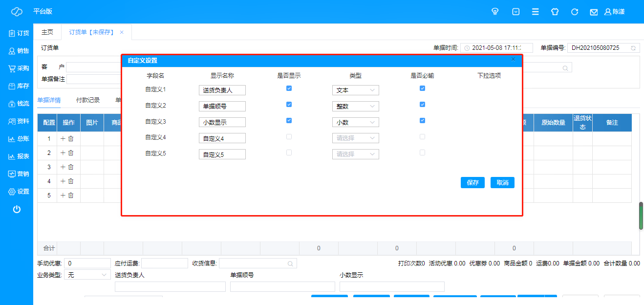Open 报表 in the sidebar
The height and width of the screenshot is (305, 644).
click(19, 156)
